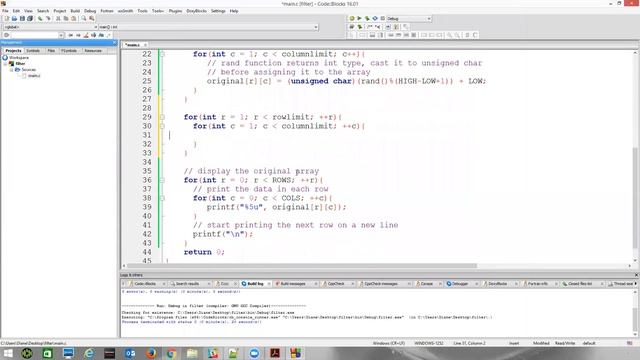Open Google Chrome from the taskbar
This screenshot has width=640, height=360.
[171, 353]
